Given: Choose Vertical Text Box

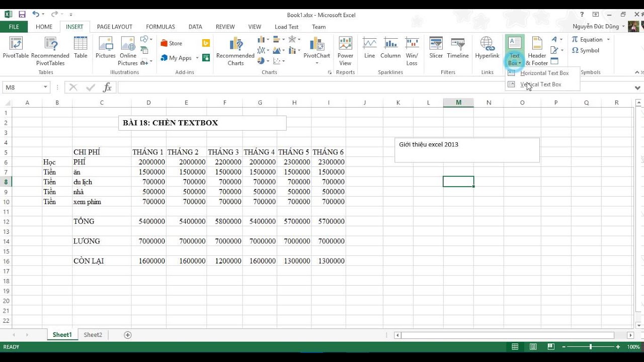Looking at the screenshot, I should click(543, 84).
